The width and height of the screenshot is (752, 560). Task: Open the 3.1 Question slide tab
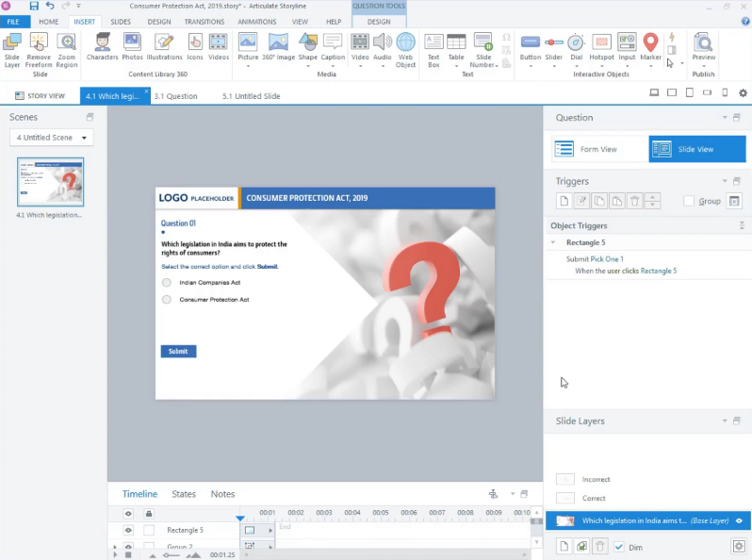(x=175, y=96)
